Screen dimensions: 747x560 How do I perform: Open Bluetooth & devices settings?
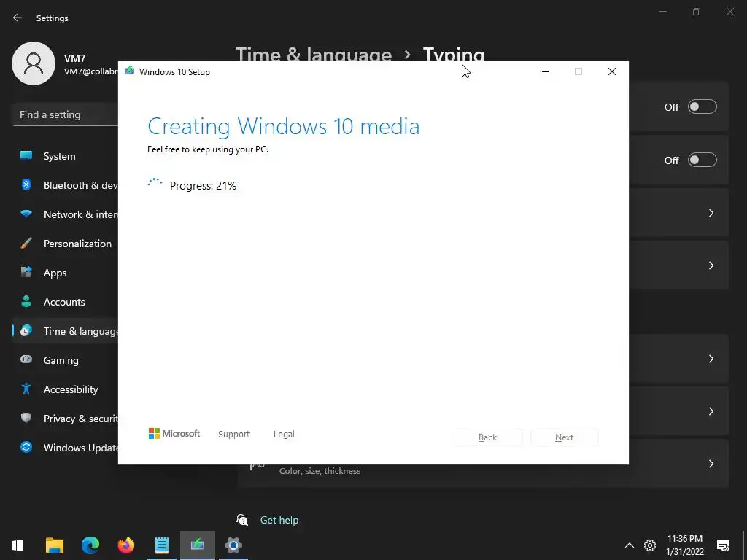[65, 185]
